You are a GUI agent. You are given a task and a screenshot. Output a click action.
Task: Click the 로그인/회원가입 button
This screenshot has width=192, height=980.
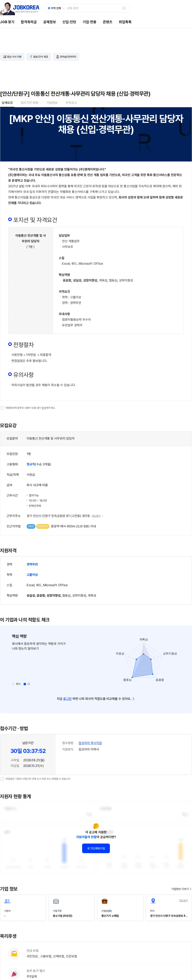pyautogui.click(x=96, y=848)
